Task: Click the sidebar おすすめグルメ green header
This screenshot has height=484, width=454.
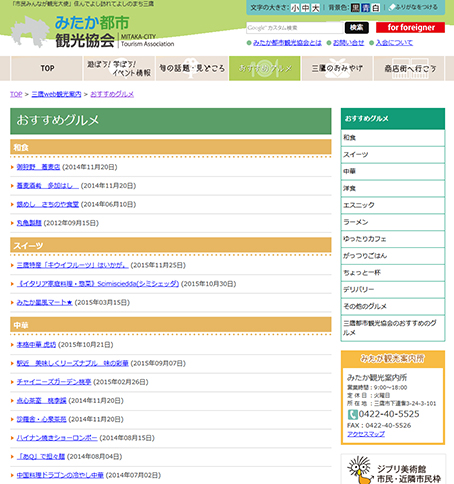Action: click(x=393, y=118)
